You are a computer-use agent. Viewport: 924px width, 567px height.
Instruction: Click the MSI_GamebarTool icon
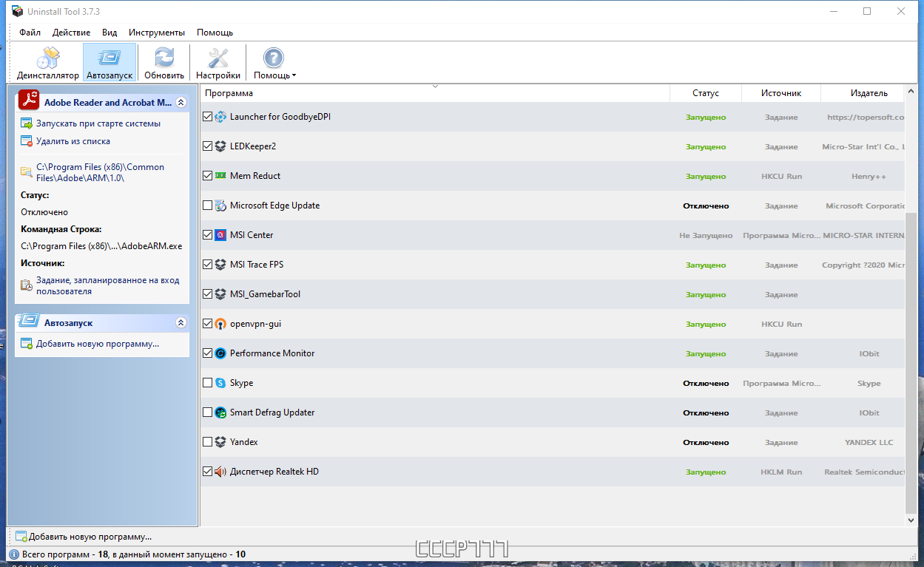220,294
